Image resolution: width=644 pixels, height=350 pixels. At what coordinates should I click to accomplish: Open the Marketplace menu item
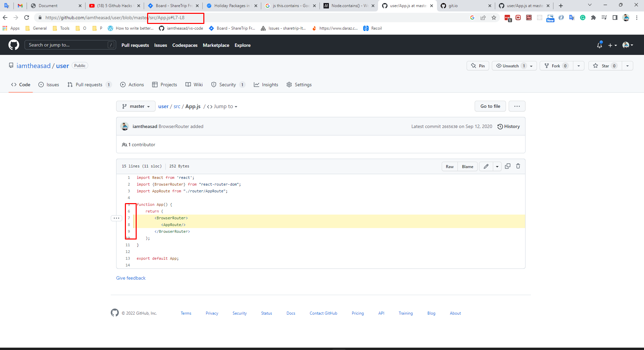click(x=216, y=45)
